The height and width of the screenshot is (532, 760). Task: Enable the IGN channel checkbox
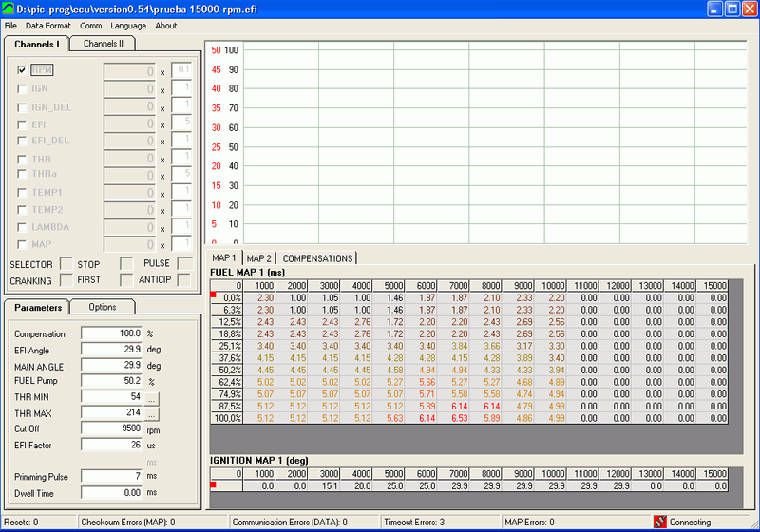pos(22,88)
